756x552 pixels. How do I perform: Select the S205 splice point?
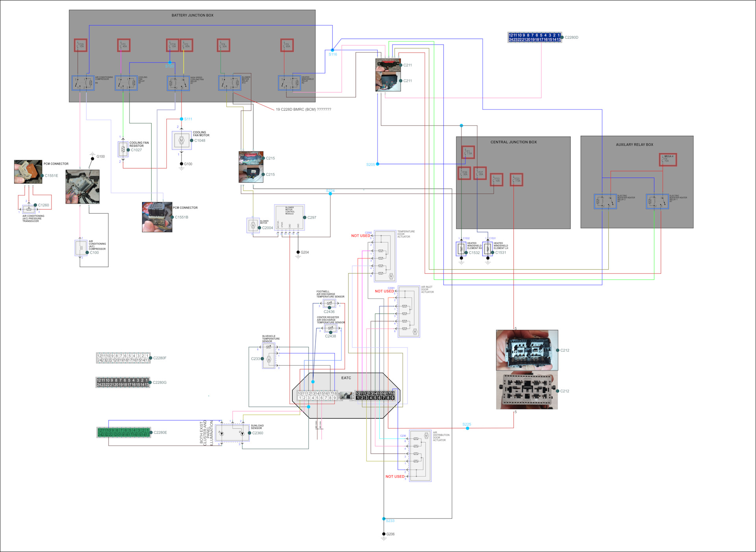pos(378,164)
